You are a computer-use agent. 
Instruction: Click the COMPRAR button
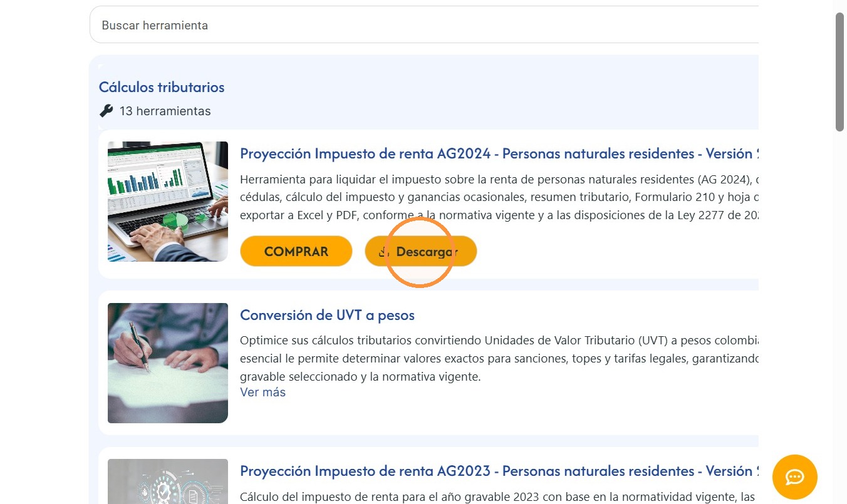[296, 251]
